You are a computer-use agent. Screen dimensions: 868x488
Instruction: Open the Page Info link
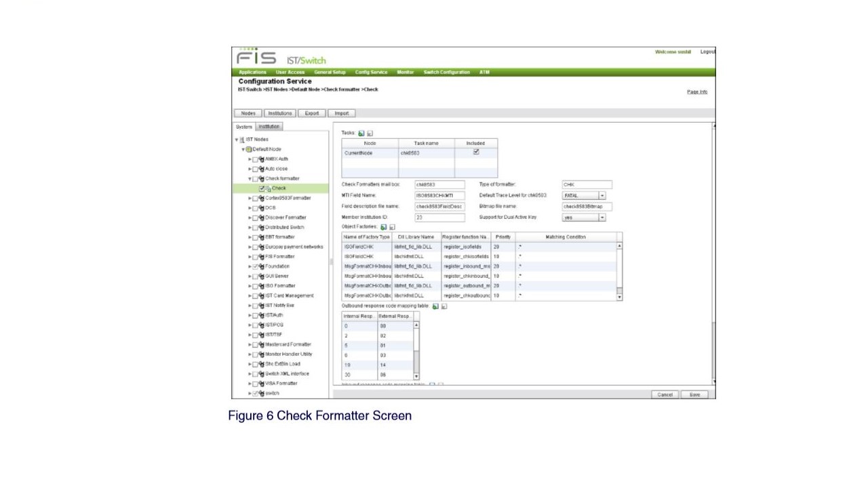697,91
